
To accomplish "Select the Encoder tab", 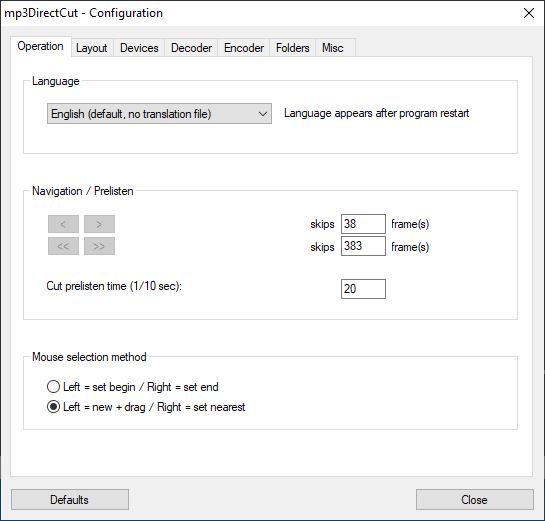I will [244, 48].
